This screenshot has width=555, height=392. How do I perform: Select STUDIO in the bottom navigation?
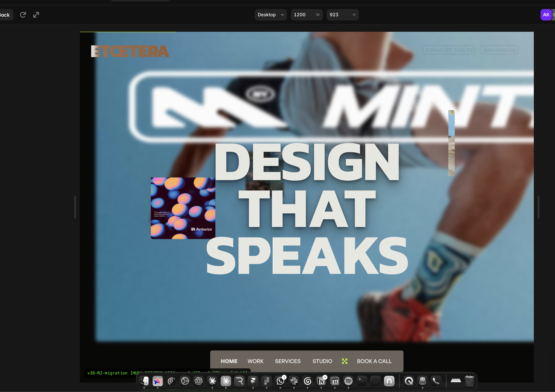coord(322,361)
